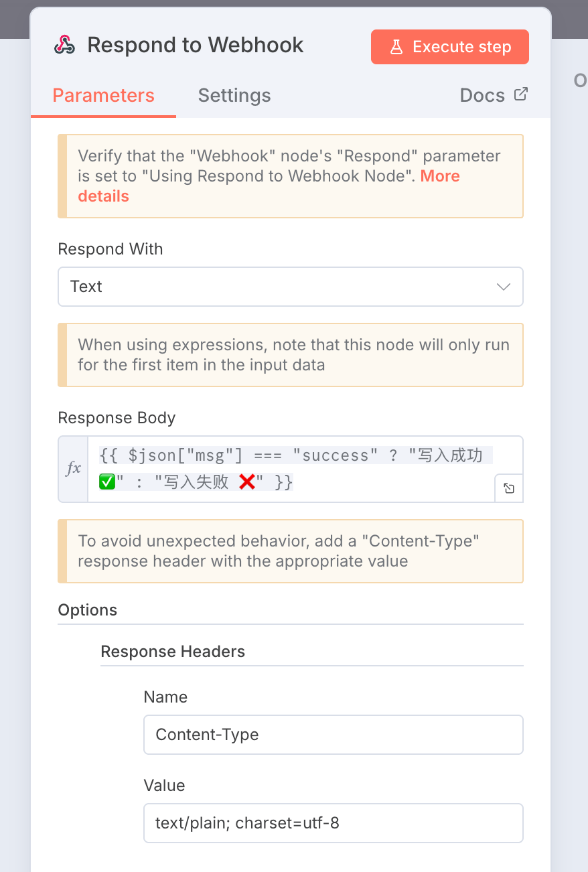588x872 pixels.
Task: Open the Docs link
Action: tap(482, 96)
